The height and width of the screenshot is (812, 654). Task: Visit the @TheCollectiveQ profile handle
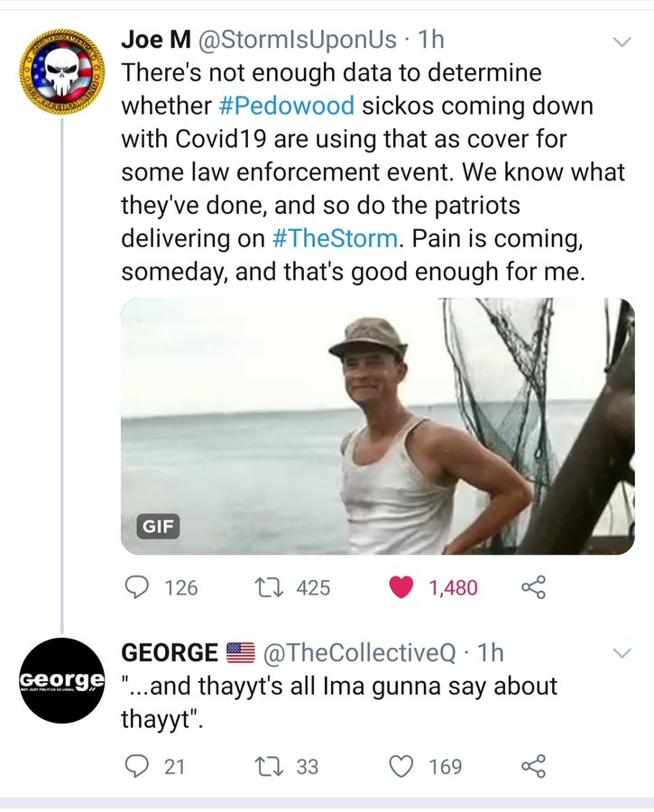359,652
